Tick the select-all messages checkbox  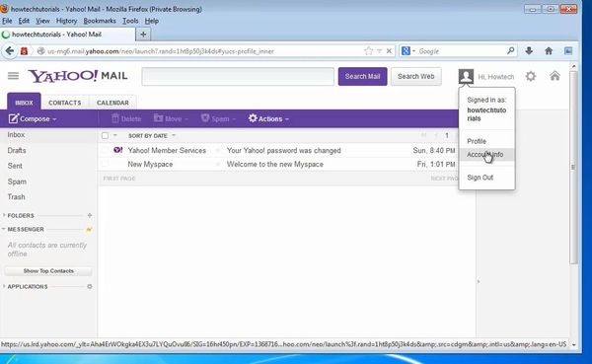click(105, 135)
